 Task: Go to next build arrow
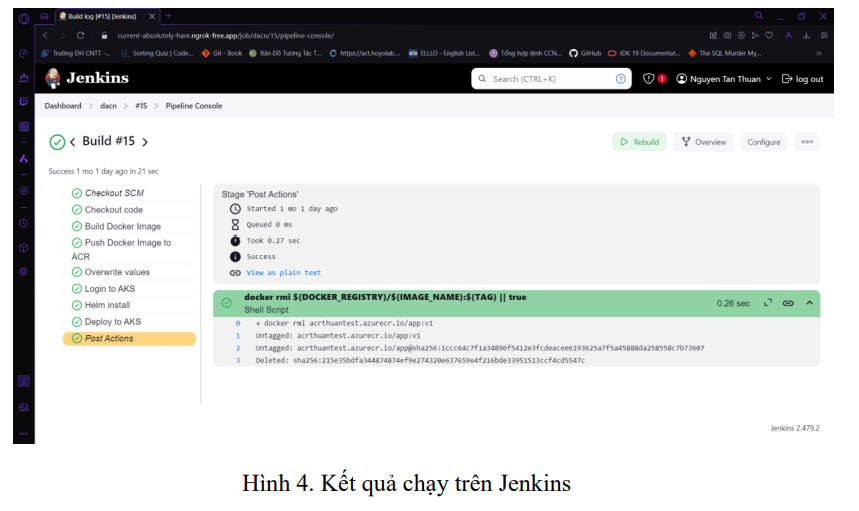pyautogui.click(x=145, y=142)
